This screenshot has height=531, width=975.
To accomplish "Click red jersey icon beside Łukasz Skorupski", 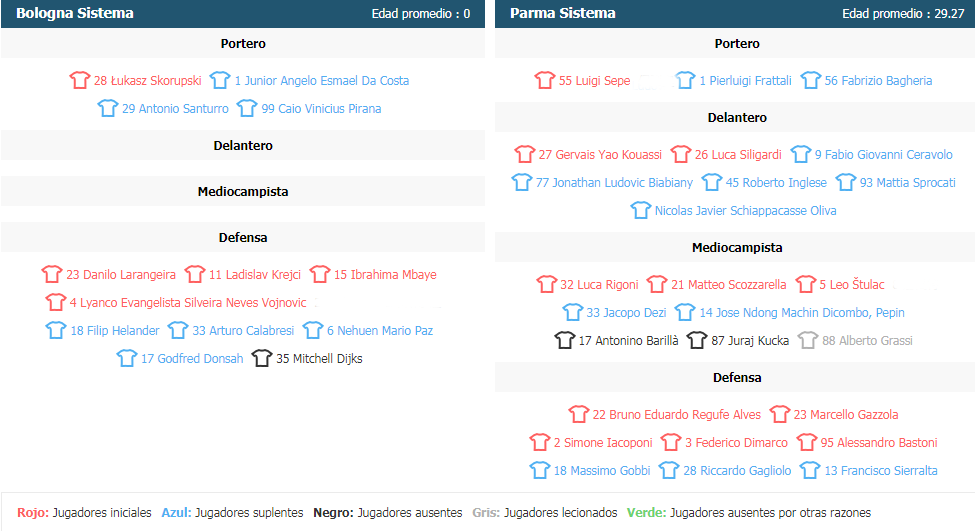I will (x=80, y=80).
